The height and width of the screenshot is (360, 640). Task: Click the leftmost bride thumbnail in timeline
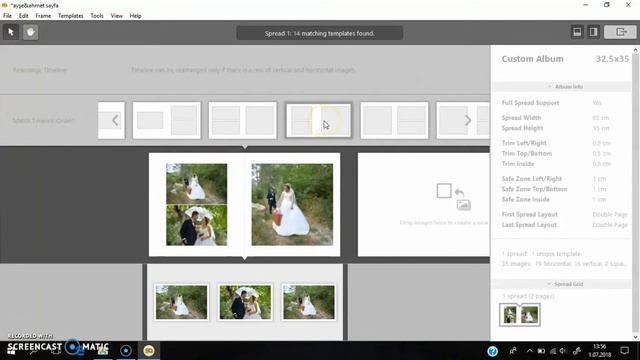click(x=181, y=302)
